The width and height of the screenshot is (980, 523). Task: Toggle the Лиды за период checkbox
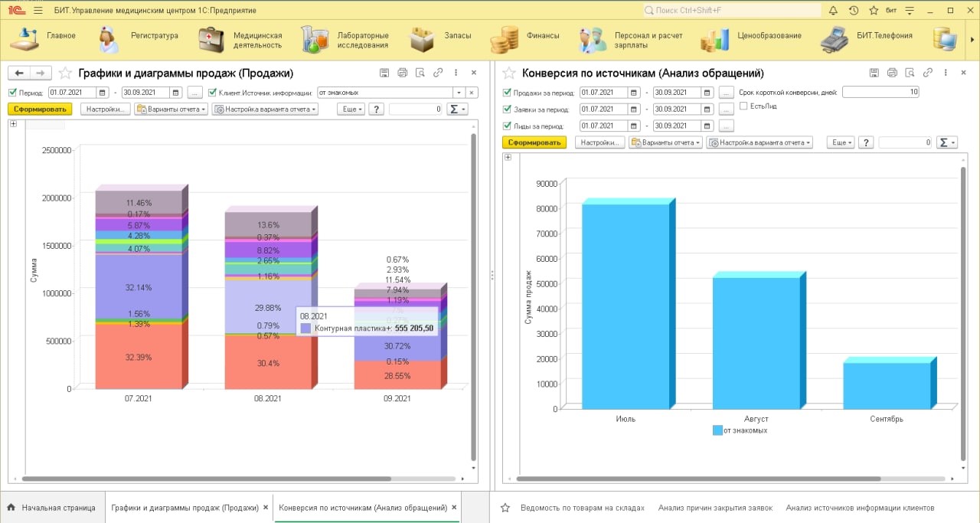coord(507,126)
